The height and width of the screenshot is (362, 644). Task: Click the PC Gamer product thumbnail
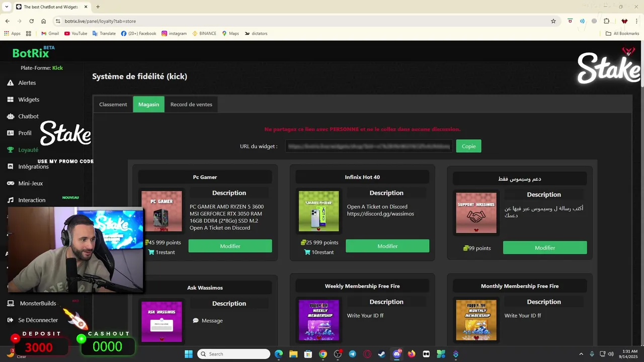click(162, 211)
